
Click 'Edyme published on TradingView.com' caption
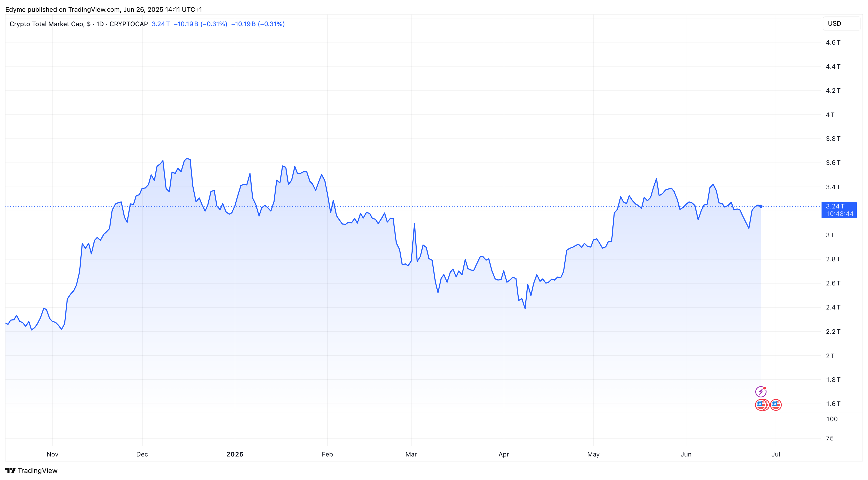pos(63,9)
